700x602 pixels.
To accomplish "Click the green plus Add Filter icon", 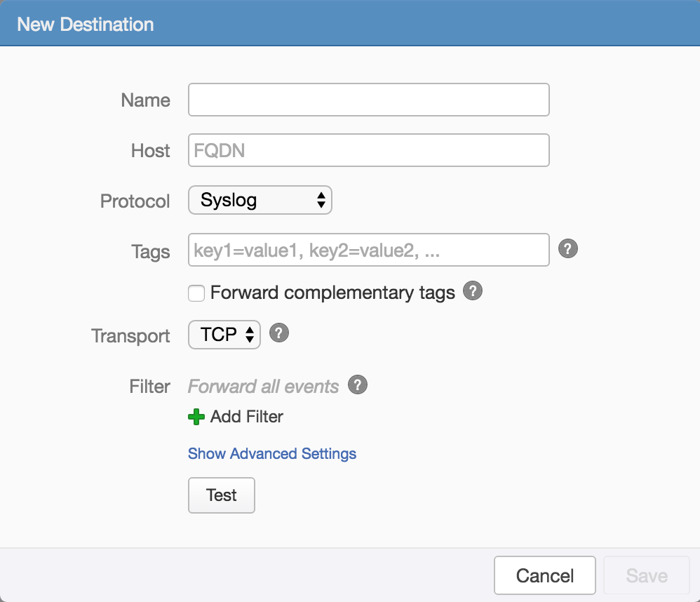I will click(196, 417).
